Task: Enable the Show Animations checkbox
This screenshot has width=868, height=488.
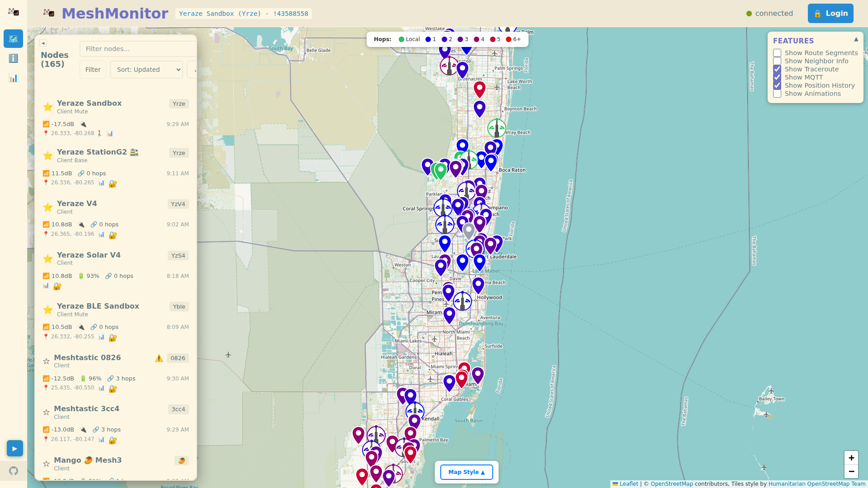Action: (777, 94)
